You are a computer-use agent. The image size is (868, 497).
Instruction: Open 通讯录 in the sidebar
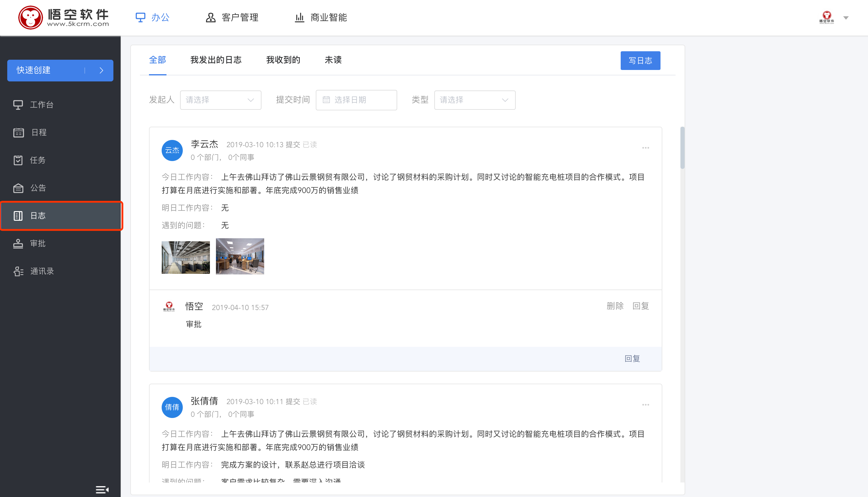click(60, 271)
